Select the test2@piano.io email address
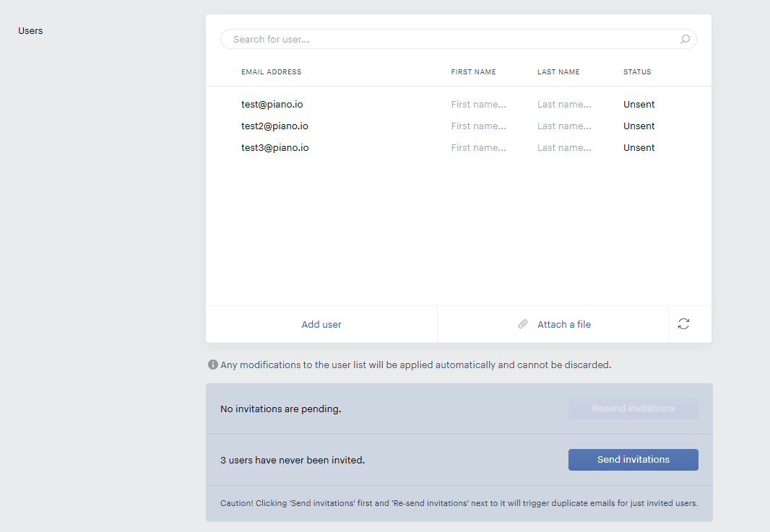The height and width of the screenshot is (532, 770). 274,126
